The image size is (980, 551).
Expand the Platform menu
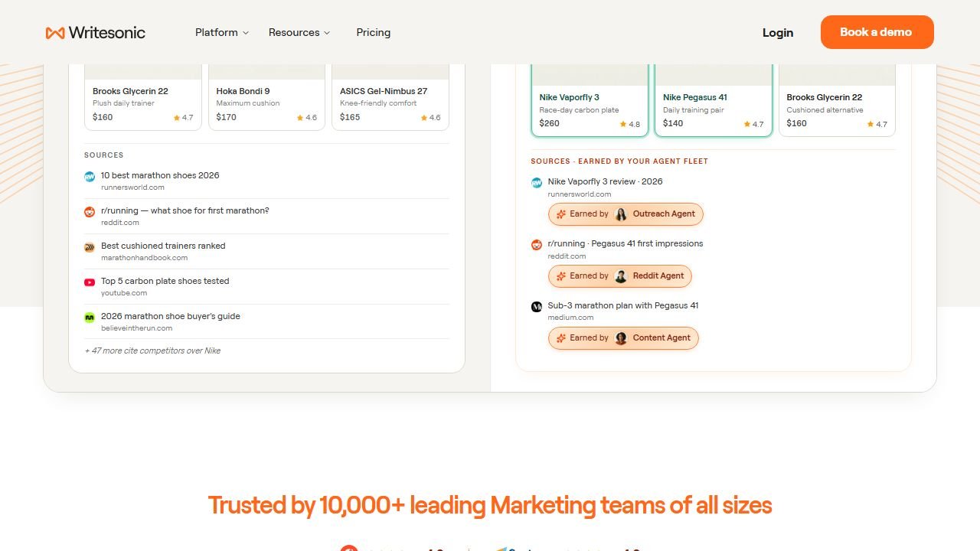222,32
